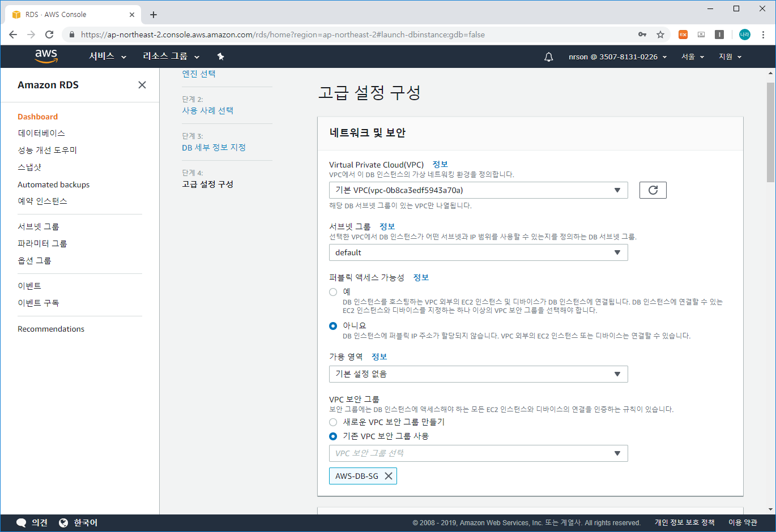Viewport: 776px width, 532px height.
Task: Click the feedback speech bubble icon in footer
Action: (x=22, y=523)
